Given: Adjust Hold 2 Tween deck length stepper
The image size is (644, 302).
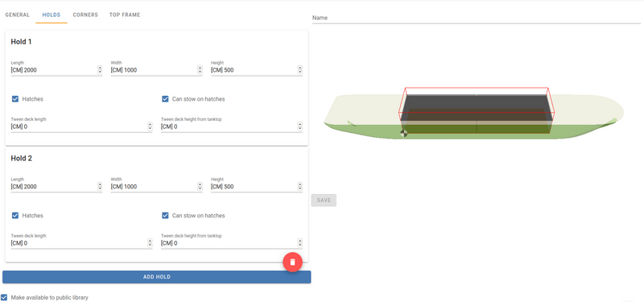Looking at the screenshot, I should (x=150, y=243).
